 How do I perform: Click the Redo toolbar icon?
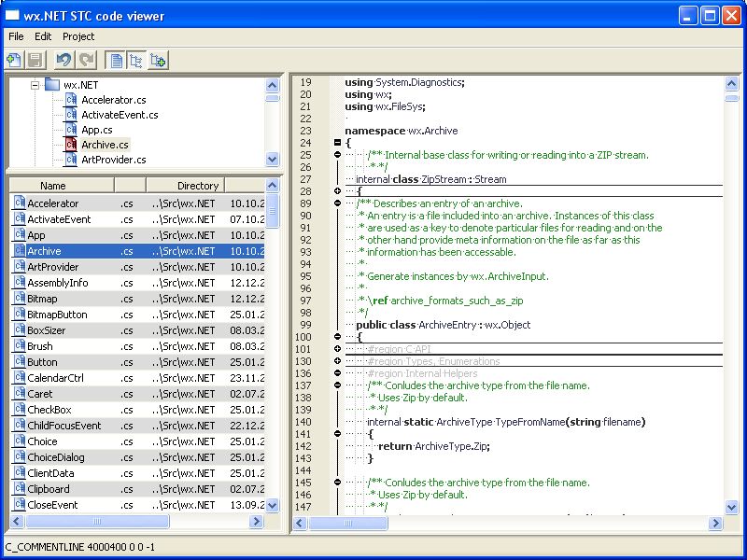87,61
